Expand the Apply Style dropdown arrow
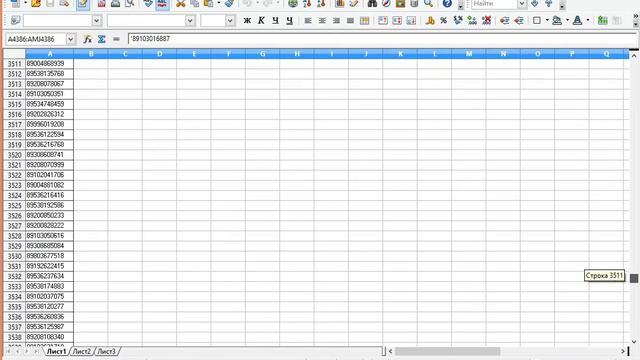Screen dimensions: 640x360 pyautogui.click(x=96, y=20)
